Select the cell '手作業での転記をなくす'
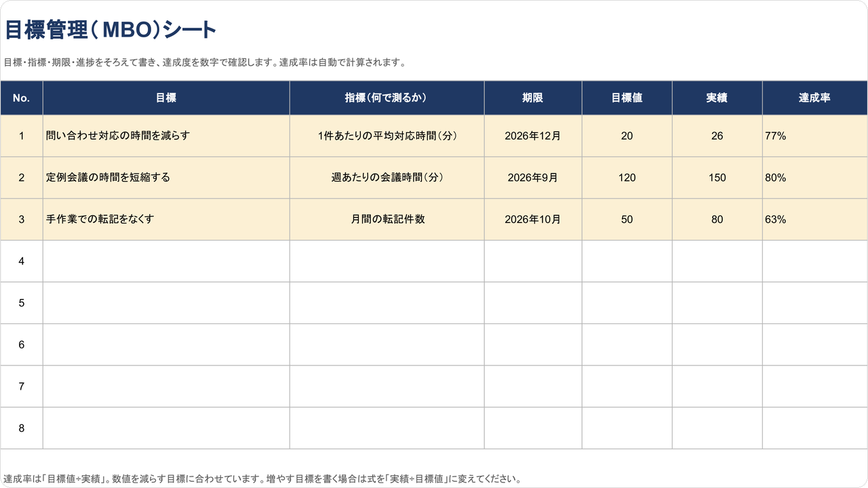The width and height of the screenshot is (868, 488). [x=166, y=220]
